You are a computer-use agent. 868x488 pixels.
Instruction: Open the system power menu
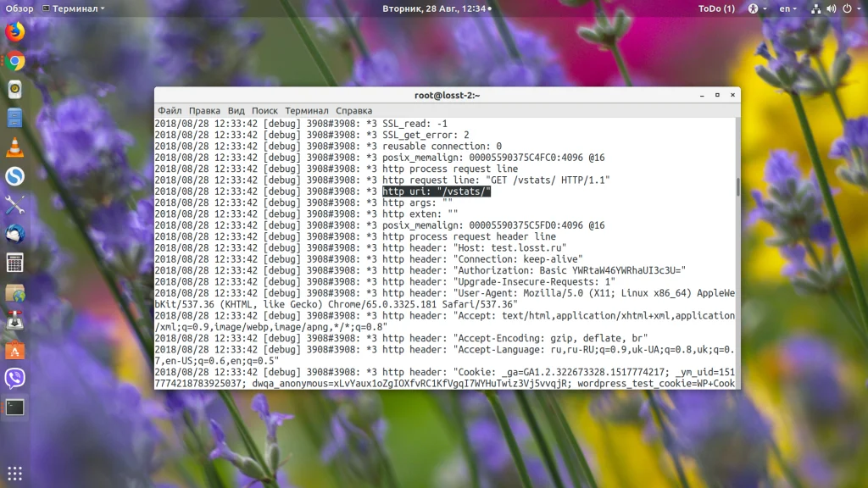(x=851, y=8)
